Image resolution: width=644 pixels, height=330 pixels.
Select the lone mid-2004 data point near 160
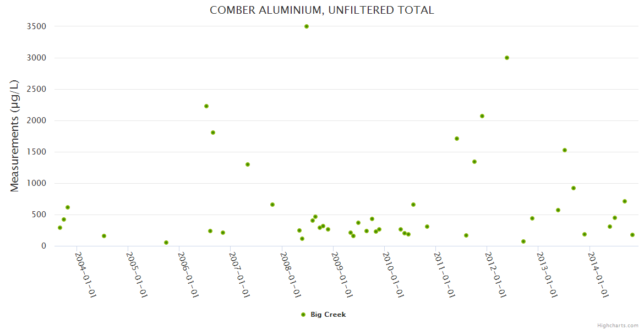pos(104,236)
